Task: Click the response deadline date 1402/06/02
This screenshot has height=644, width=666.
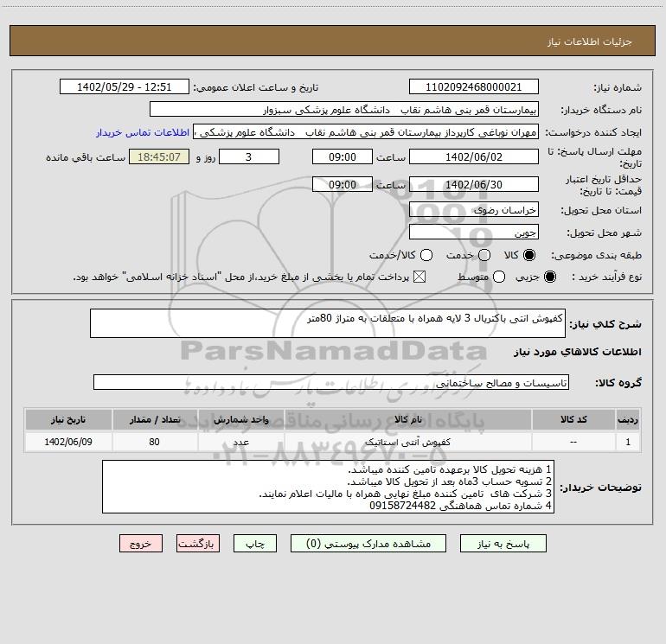Action: tap(474, 156)
